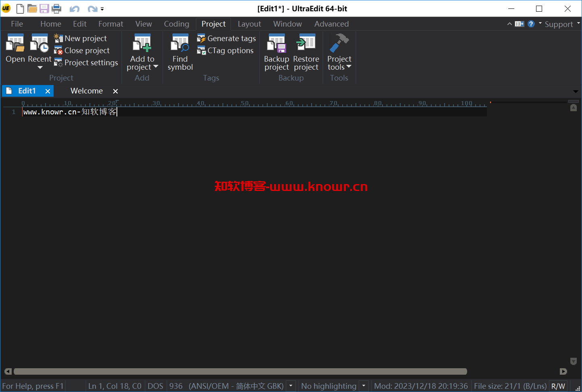Screen dimensions: 582x392
Task: Click the Print icon in title bar
Action: coord(56,8)
